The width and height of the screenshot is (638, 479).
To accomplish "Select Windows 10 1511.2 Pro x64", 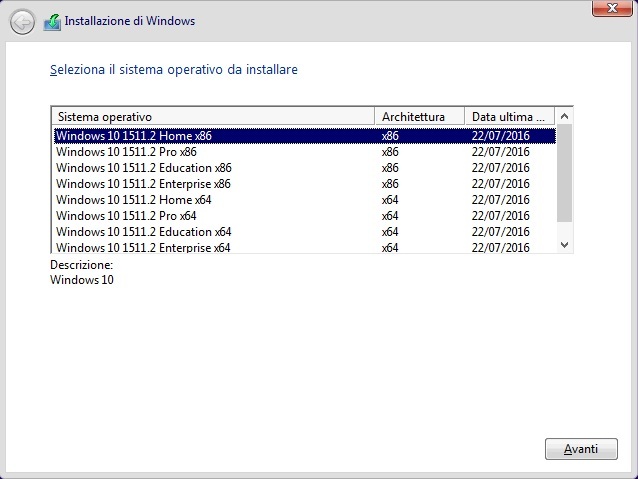I will tap(305, 216).
